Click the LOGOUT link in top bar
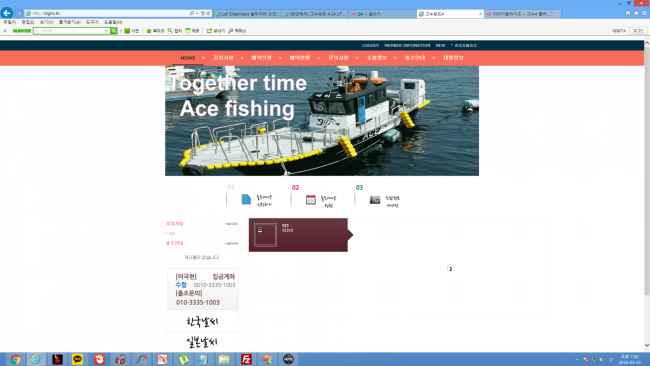Screen dimensions: 650x366 370,46
